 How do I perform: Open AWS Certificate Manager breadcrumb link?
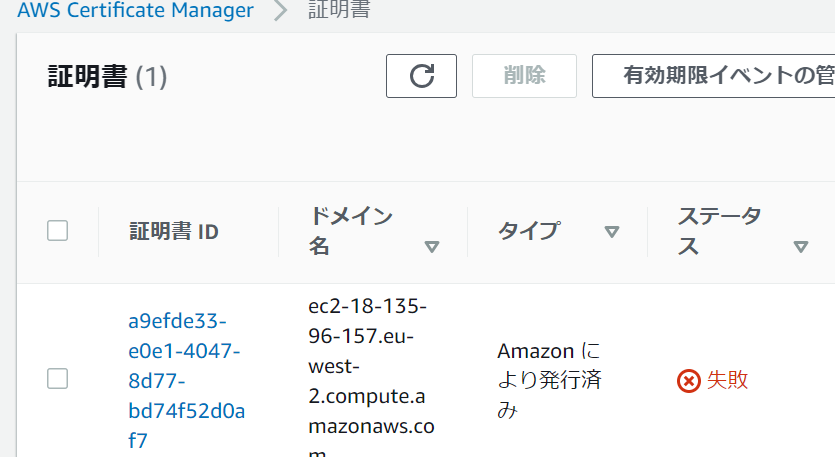pyautogui.click(x=135, y=10)
